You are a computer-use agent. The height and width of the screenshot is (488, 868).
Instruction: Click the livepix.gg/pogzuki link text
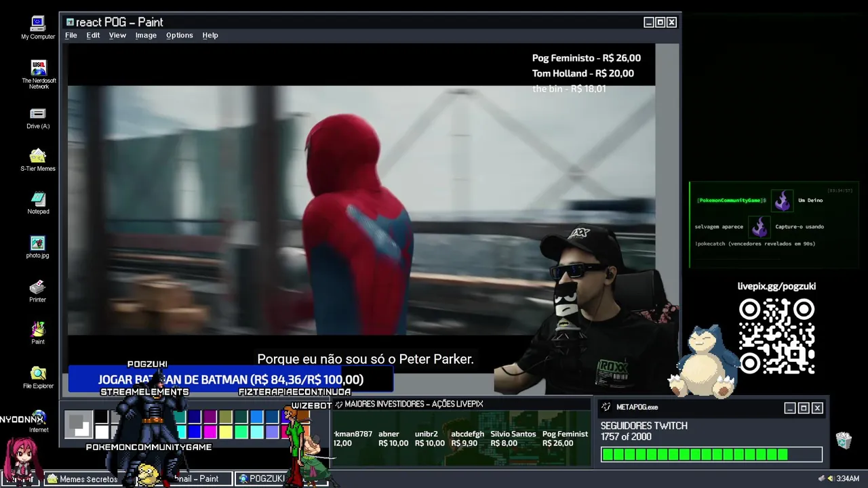[776, 286]
